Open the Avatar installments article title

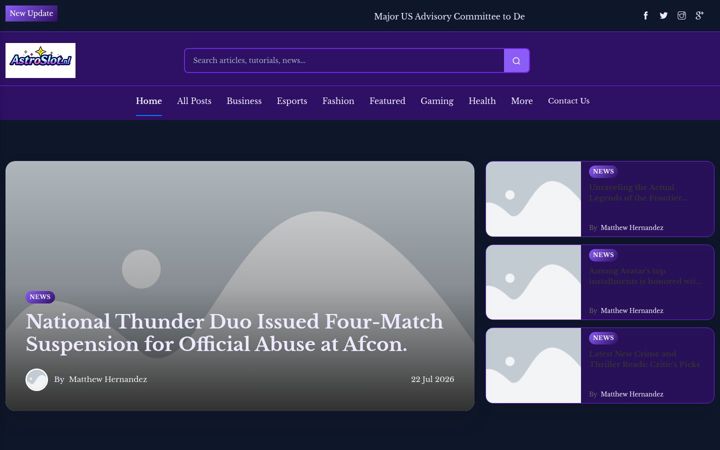[x=645, y=276]
